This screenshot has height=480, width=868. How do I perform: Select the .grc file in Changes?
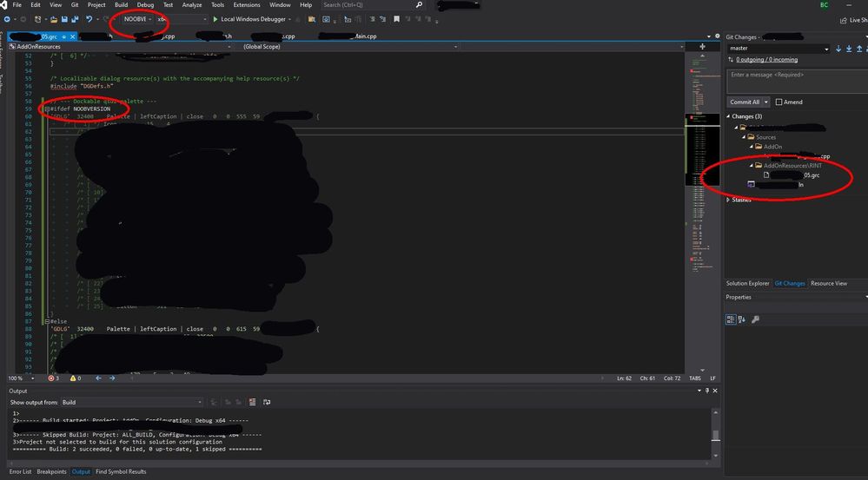point(792,175)
